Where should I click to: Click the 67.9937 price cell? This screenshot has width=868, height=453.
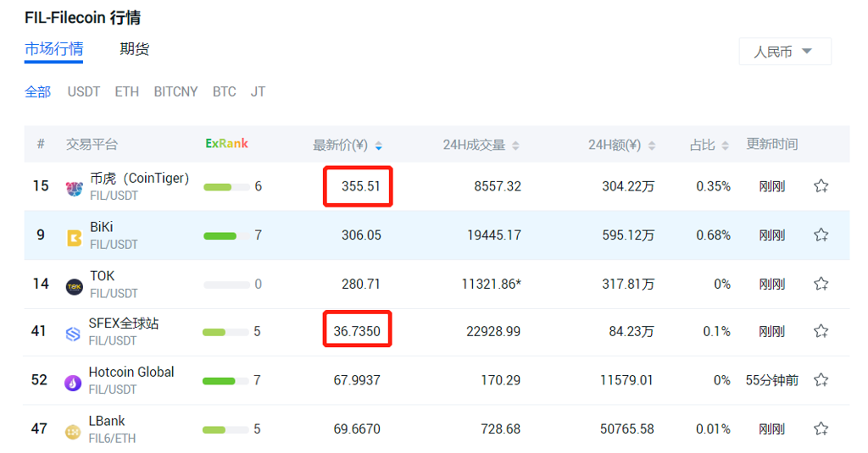(x=357, y=380)
